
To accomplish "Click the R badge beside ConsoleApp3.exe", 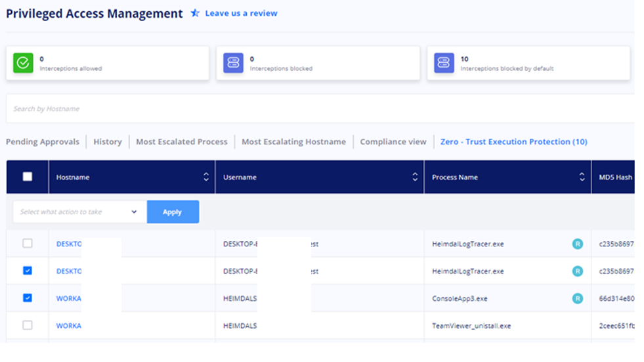I will [x=578, y=298].
